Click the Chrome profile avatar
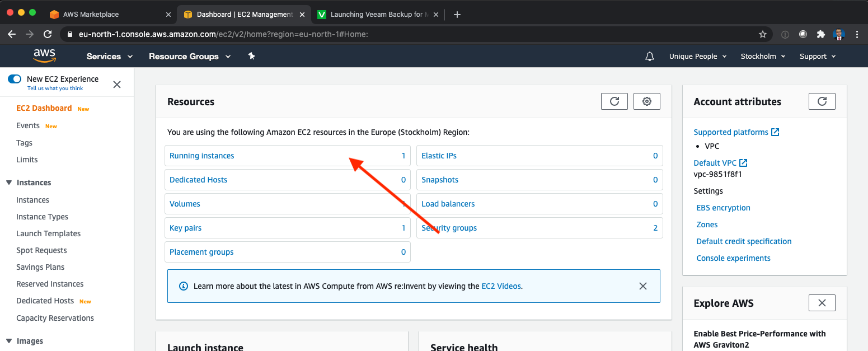This screenshot has width=868, height=351. click(839, 34)
